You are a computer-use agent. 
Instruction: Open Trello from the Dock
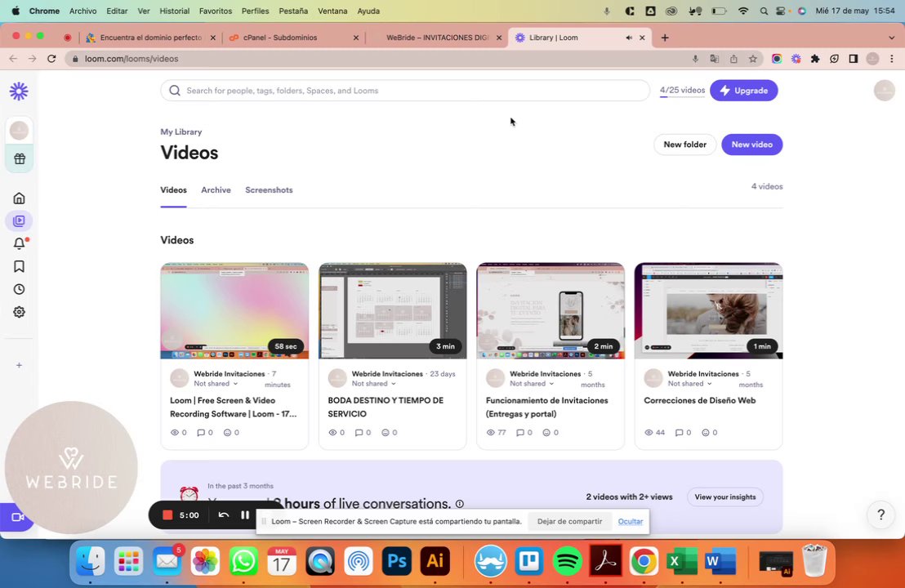point(529,561)
